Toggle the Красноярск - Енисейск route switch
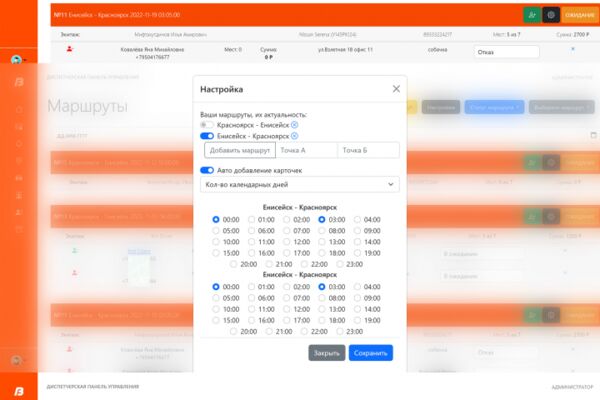Viewport: 600px width, 400px height. click(207, 125)
